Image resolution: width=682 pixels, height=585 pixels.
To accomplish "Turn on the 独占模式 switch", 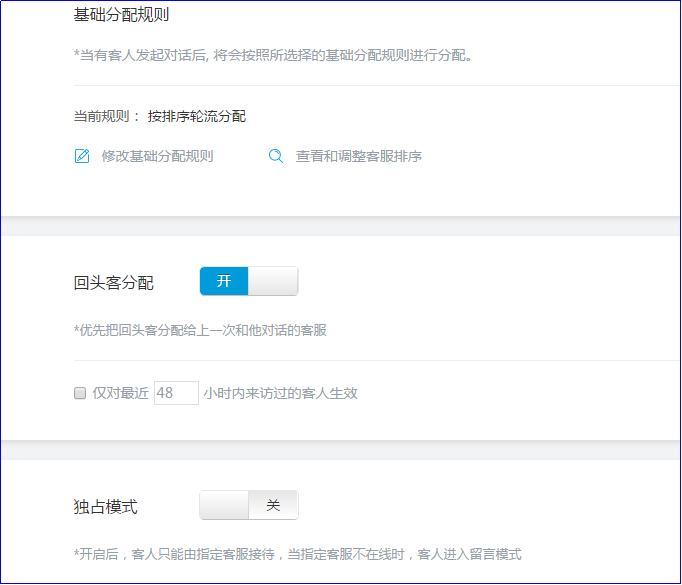I will pyautogui.click(x=249, y=505).
